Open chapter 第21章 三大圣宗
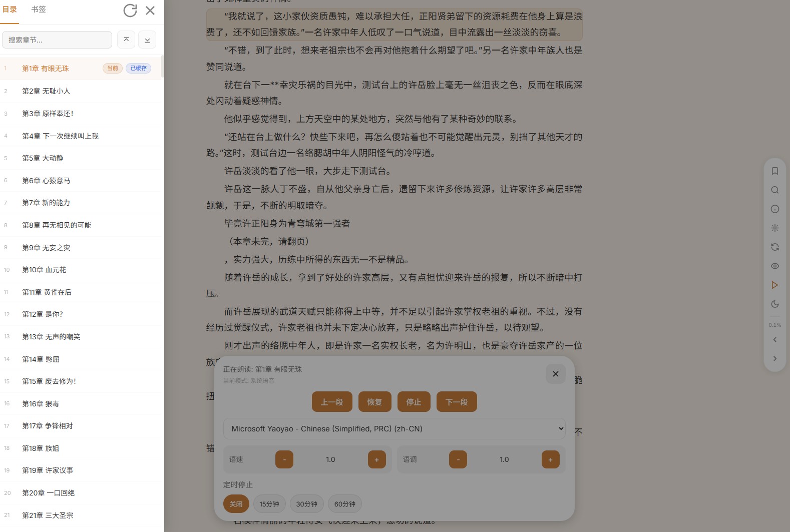Image resolution: width=790 pixels, height=532 pixels. point(82,515)
